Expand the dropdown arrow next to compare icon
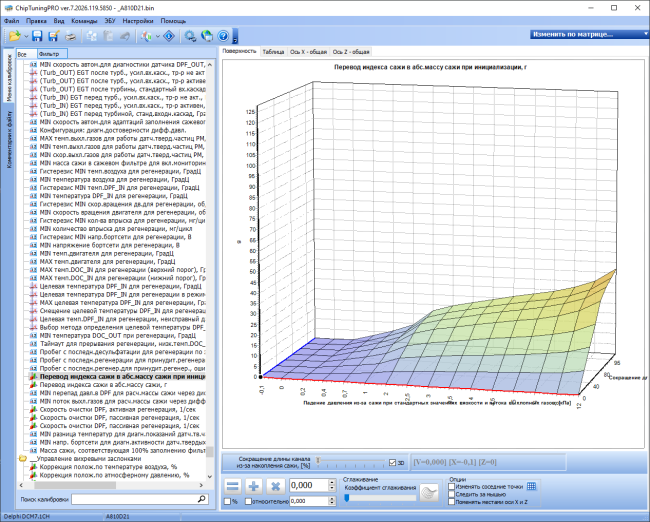 pos(158,36)
